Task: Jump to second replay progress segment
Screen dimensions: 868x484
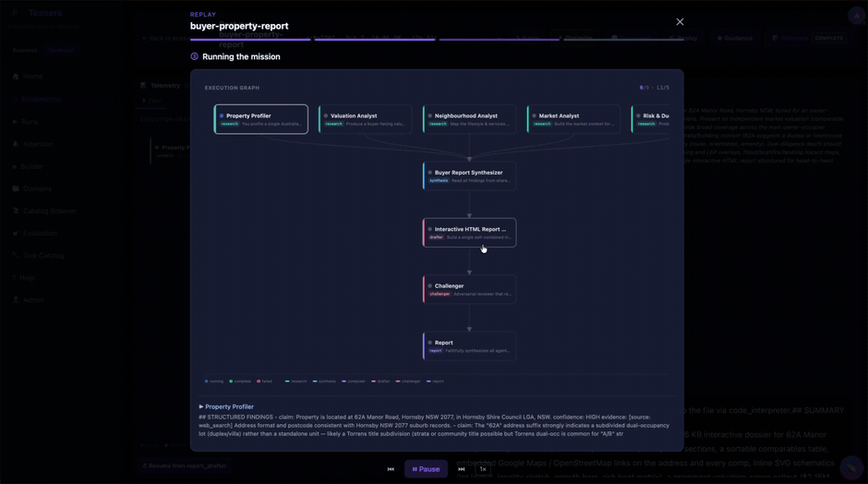Action: [375, 40]
